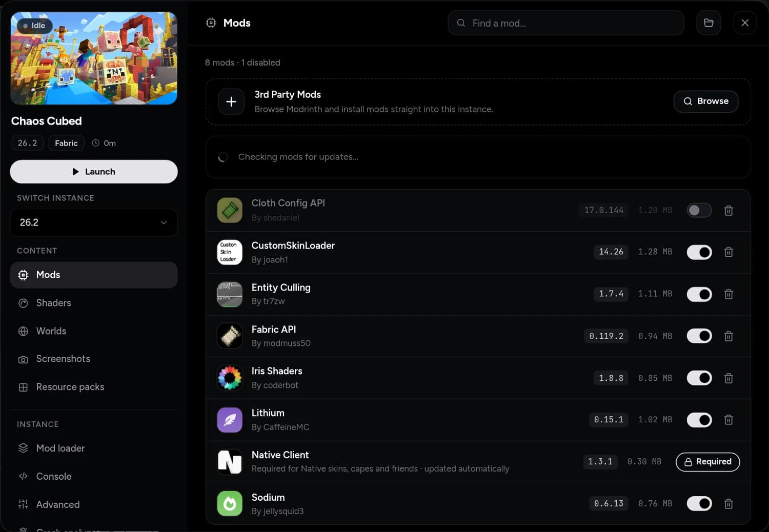The image size is (769, 532).
Task: Delete the Sodium mod with trash icon
Action: pyautogui.click(x=728, y=504)
